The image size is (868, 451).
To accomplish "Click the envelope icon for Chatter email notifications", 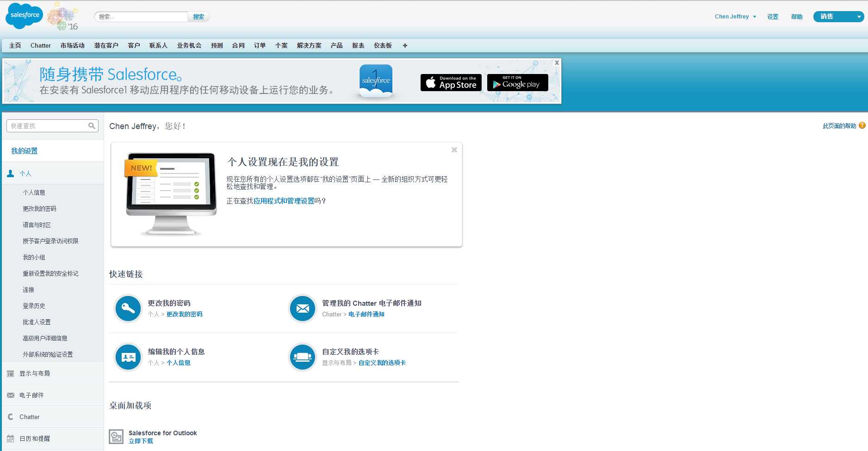I will click(303, 308).
